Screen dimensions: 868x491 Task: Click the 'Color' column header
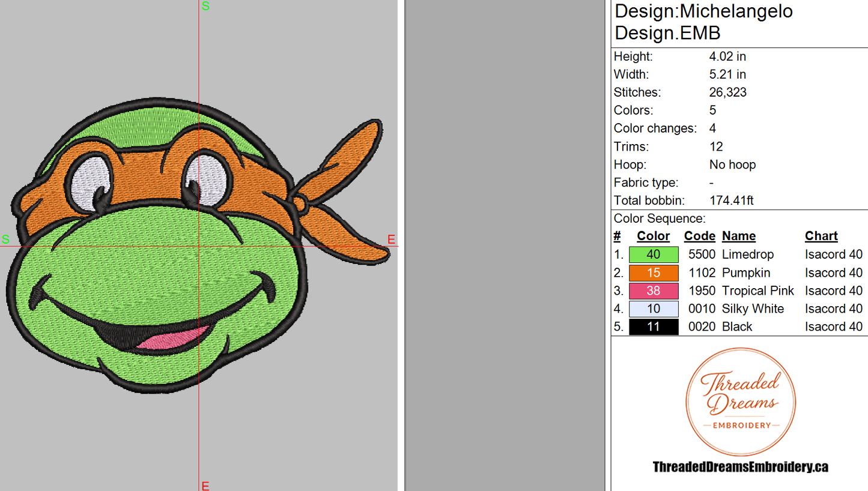[653, 236]
